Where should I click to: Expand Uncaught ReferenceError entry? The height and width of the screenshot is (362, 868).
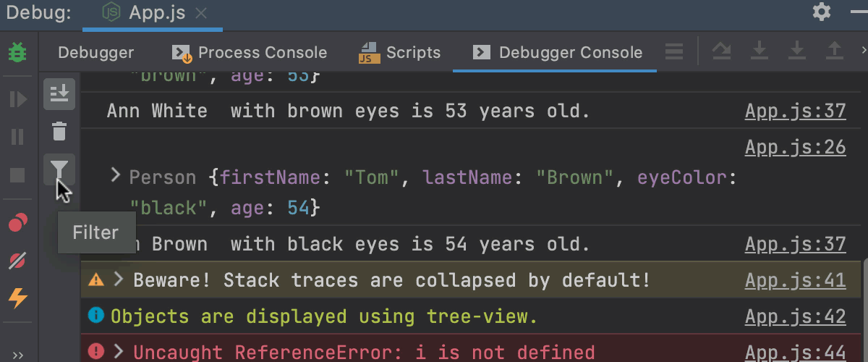pyautogui.click(x=118, y=352)
